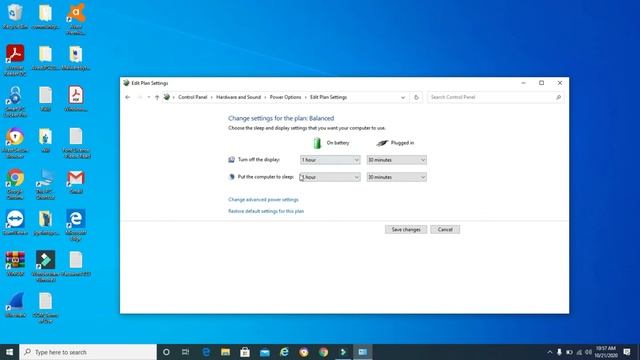The image size is (640, 360).
Task: Go back in the Control Panel window
Action: pyautogui.click(x=128, y=97)
